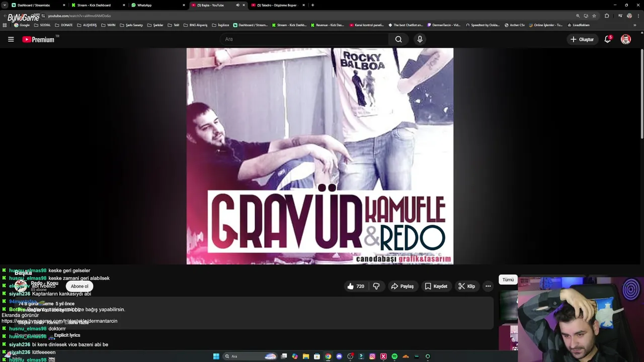The width and height of the screenshot is (644, 362).
Task: Open the YouTube guide hamburger menu
Action: click(x=11, y=39)
